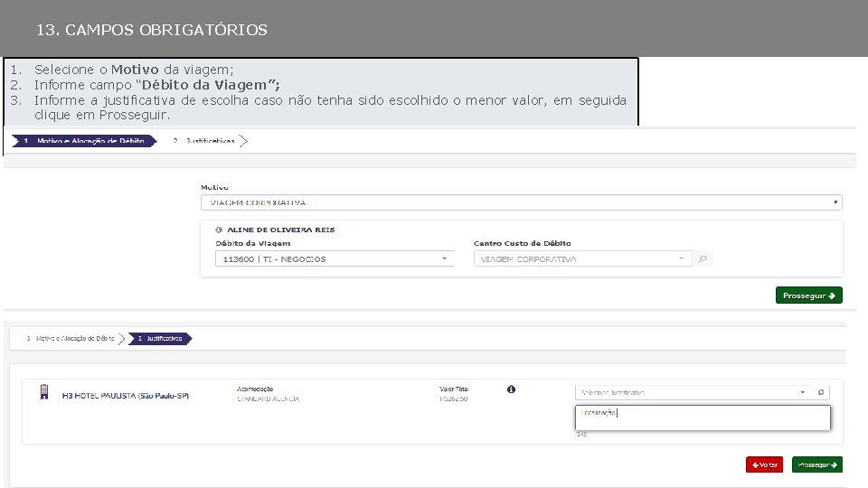Open the Selecione Justificativa dropdown
This screenshot has height=488, width=868.
[693, 392]
